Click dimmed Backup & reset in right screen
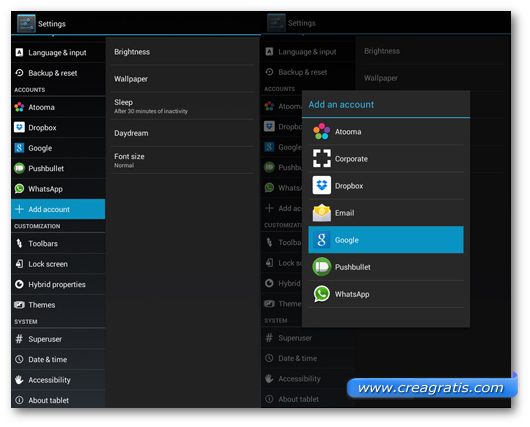This screenshot has width=530, height=427. click(x=308, y=72)
